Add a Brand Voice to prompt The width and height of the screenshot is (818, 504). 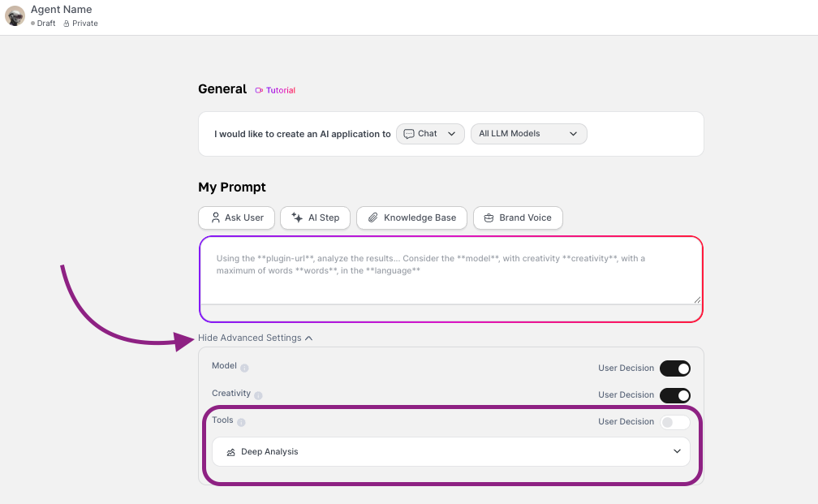click(x=518, y=218)
